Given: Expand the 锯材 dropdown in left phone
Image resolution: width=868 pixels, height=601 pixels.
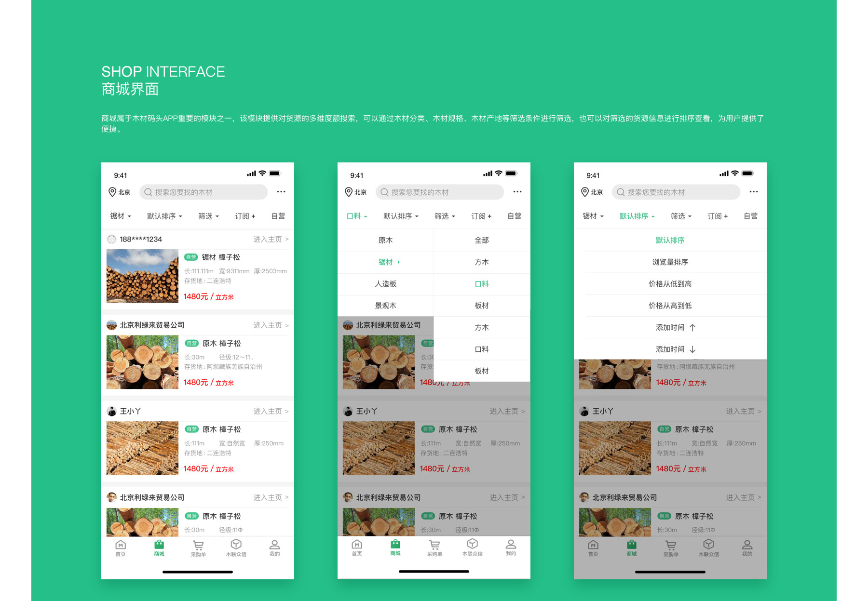Looking at the screenshot, I should (x=121, y=216).
